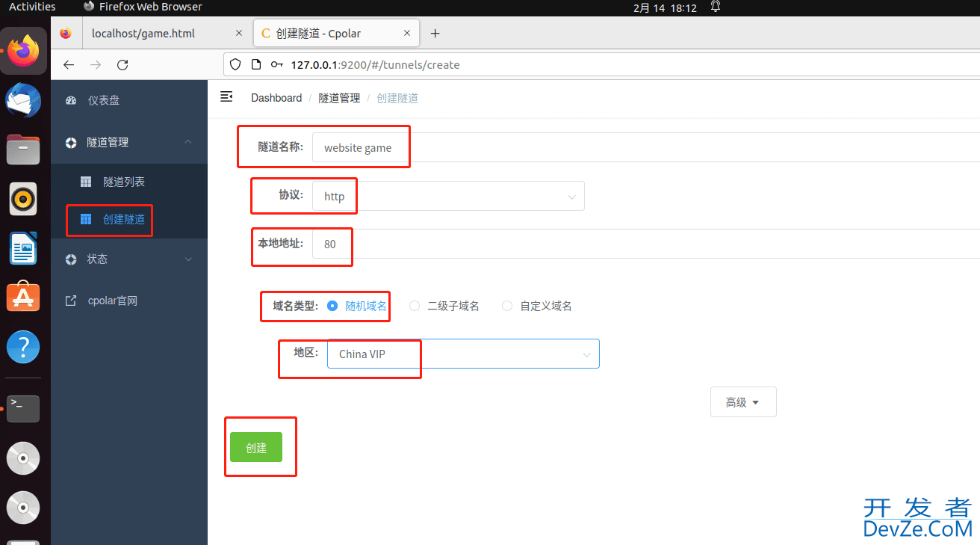Open a new browser tab
Screen dimensions: 980x545
tap(435, 34)
